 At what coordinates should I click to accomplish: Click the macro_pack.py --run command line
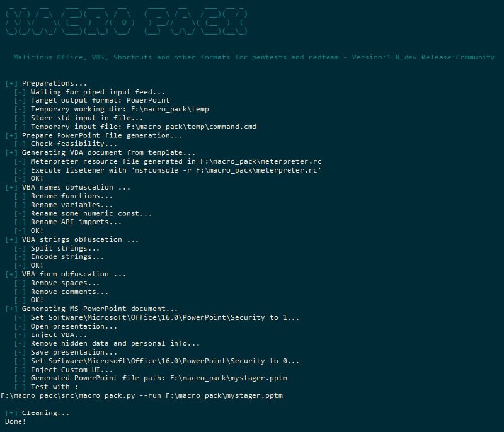click(x=142, y=395)
